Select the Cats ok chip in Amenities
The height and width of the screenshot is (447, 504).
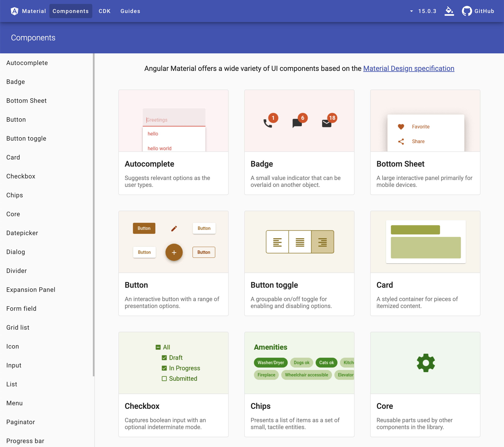[x=326, y=363]
